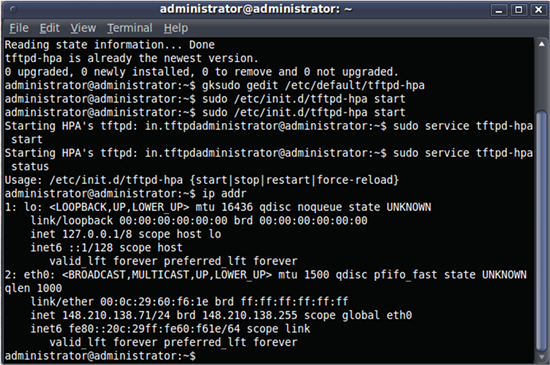Open the Edit menu
The height and width of the screenshot is (365, 550).
tap(49, 28)
